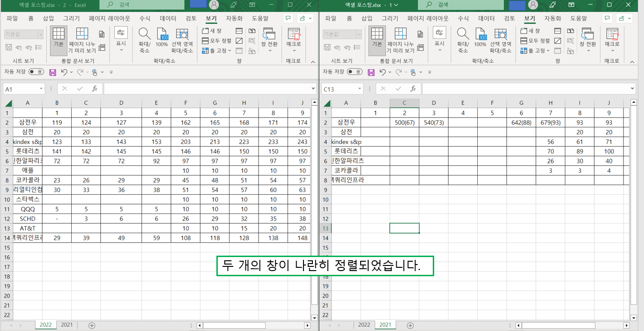Open Page Break Preview in right window
The image size is (644, 331).
pos(400,40)
